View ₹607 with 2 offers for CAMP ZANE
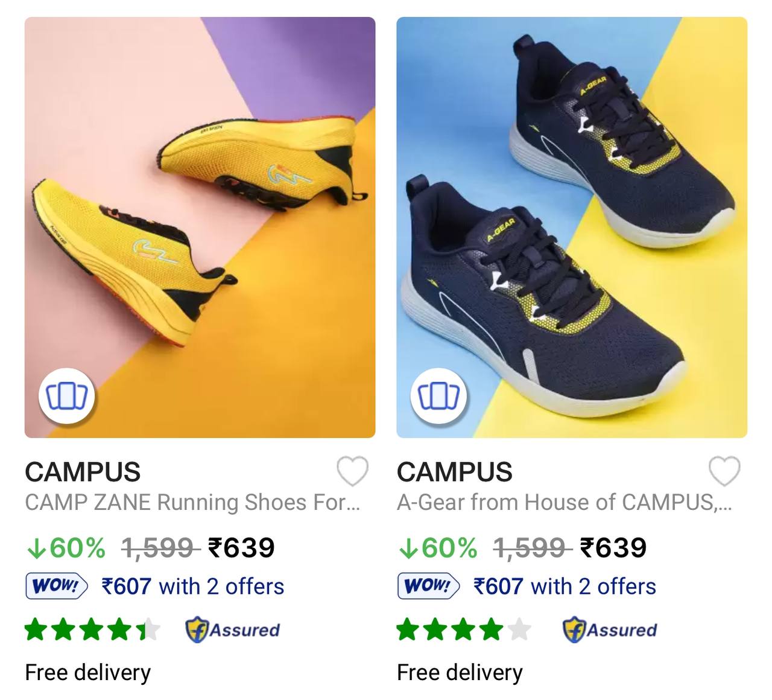This screenshot has height=700, width=772. [x=192, y=586]
